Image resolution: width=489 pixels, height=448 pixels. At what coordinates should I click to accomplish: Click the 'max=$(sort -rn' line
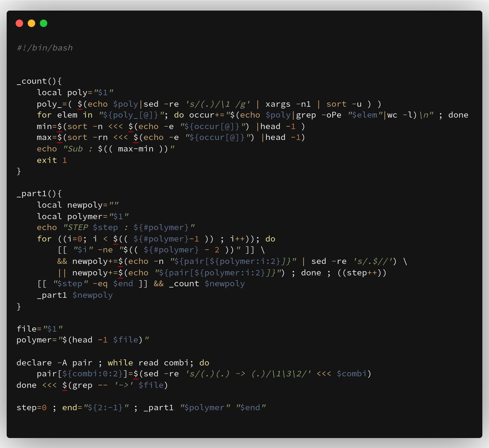pos(171,137)
